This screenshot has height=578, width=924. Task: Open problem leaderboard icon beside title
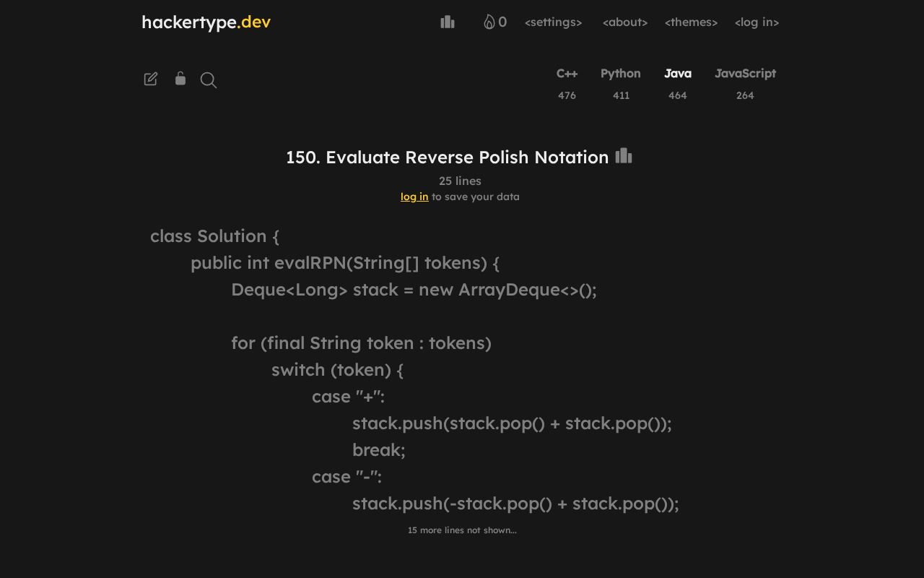click(624, 156)
